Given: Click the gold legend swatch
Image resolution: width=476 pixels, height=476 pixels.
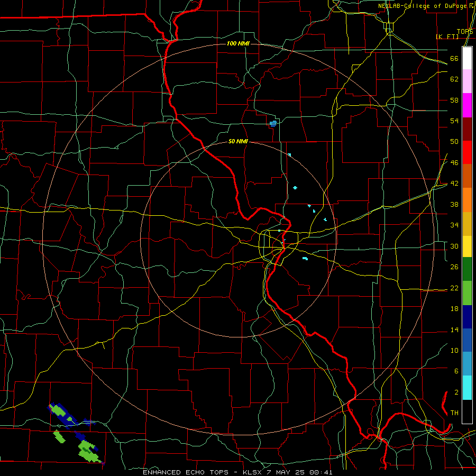Looking at the screenshot, I should [467, 224].
